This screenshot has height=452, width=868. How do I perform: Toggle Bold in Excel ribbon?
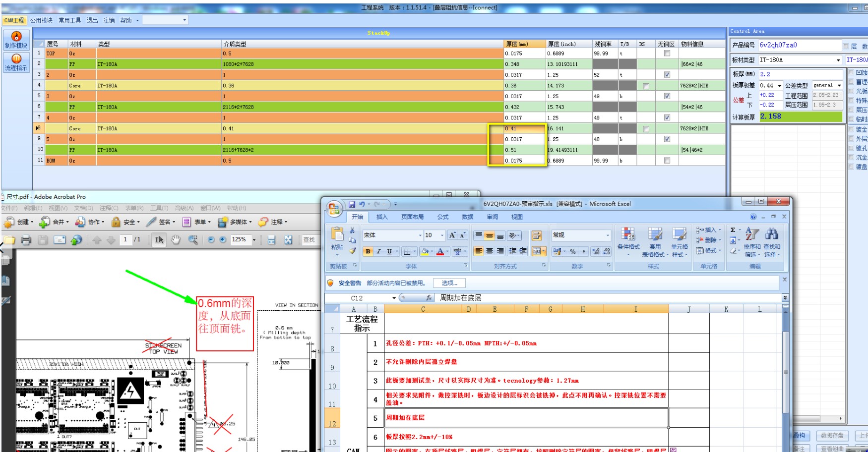[x=368, y=251]
